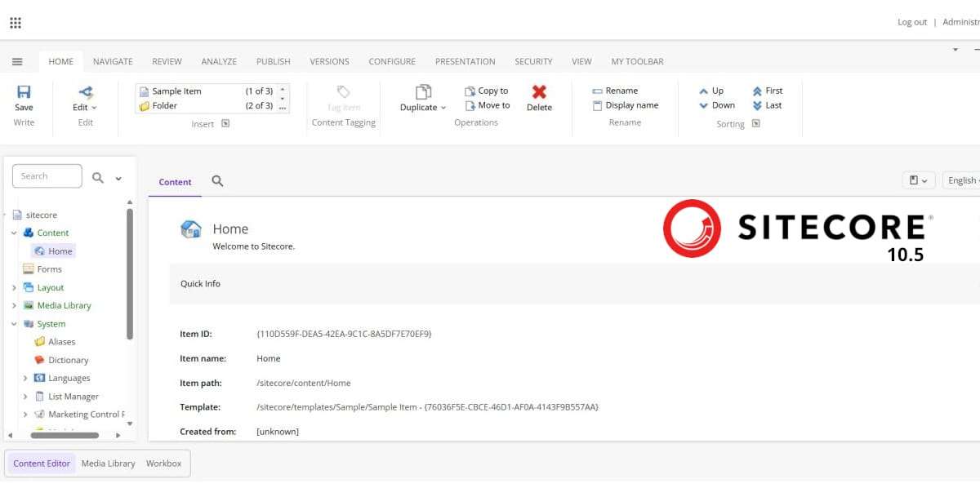Select the Marketing Control Panel tree item
Viewport: 980px width, 488px height.
[86, 415]
